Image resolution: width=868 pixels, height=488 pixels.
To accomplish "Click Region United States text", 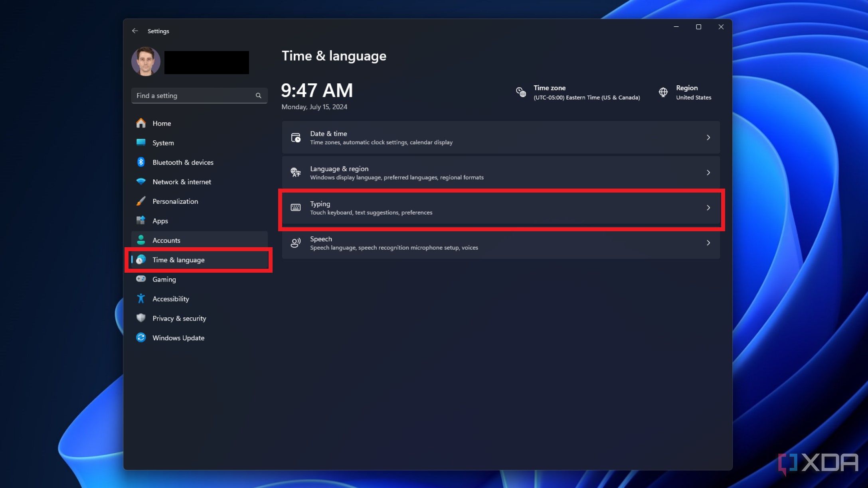I will tap(694, 98).
